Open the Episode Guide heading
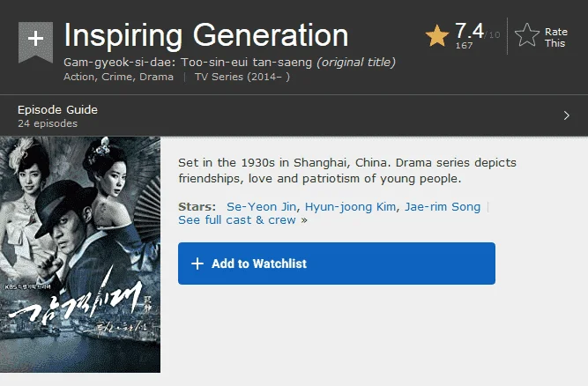The image size is (588, 386). 58,109
